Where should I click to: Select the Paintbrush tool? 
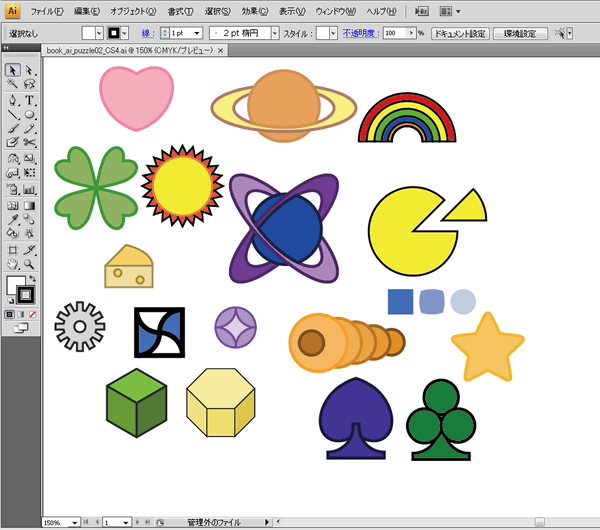tap(13, 129)
